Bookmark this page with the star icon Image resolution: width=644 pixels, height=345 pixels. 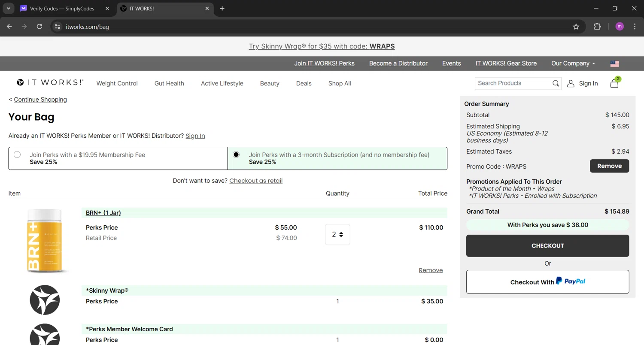click(x=576, y=27)
